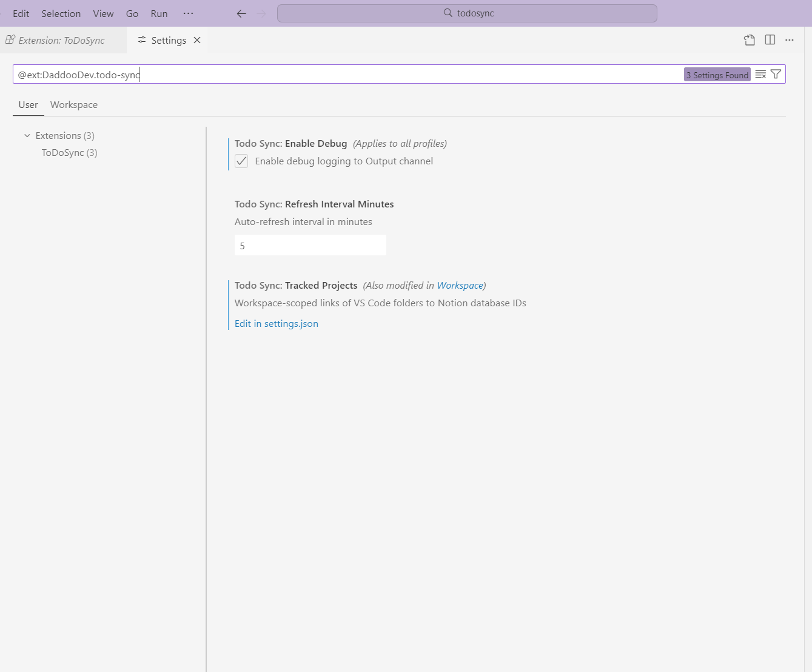Open the Edit menu
The height and width of the screenshot is (672, 812).
(21, 13)
